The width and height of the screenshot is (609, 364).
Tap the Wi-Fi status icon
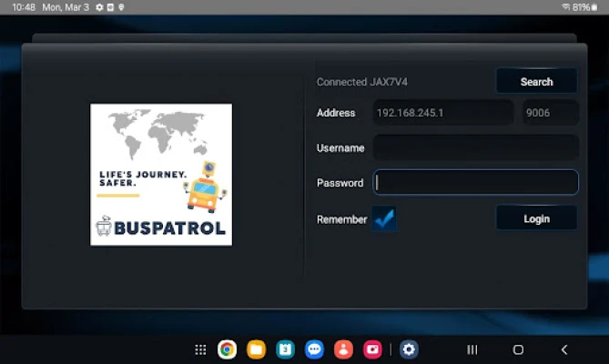click(x=566, y=7)
